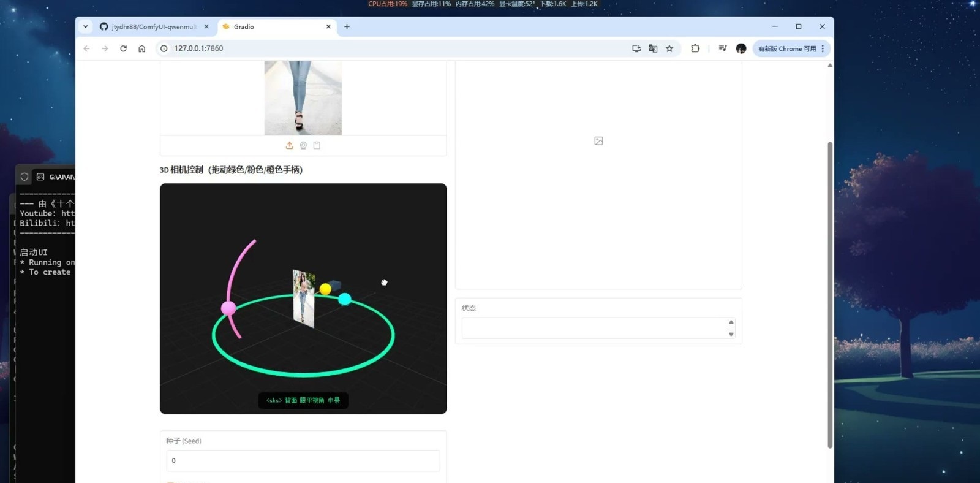
Task: Click the 'Youtube:' line in the terminal
Action: (x=47, y=213)
